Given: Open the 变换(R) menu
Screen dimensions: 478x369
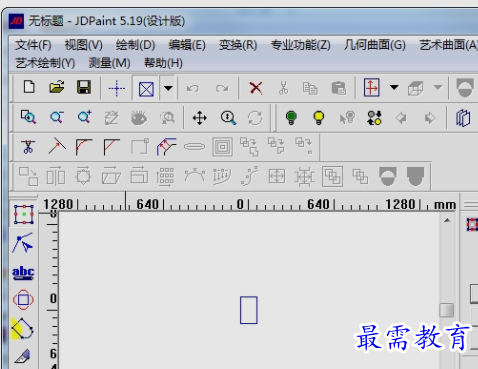Looking at the screenshot, I should tap(238, 45).
